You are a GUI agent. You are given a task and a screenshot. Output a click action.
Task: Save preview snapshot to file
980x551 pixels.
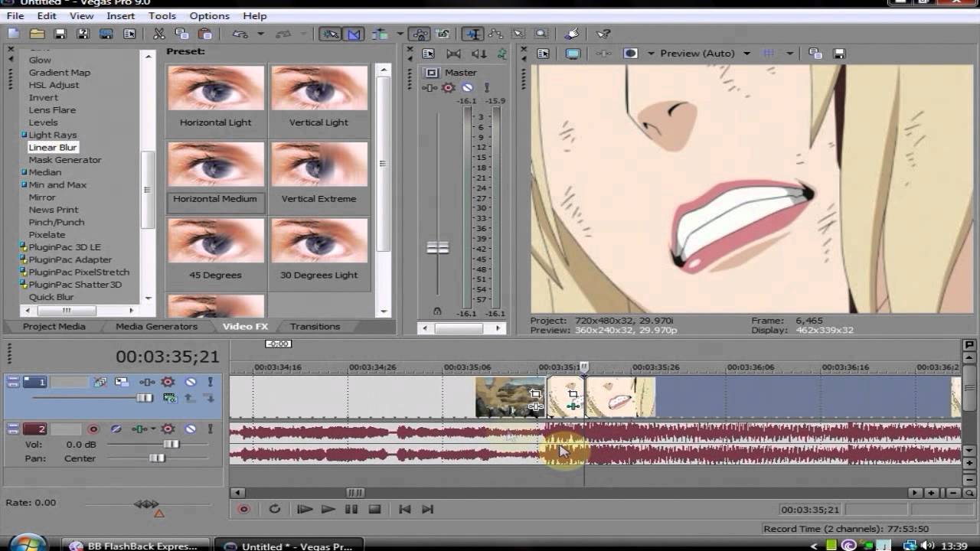[x=839, y=54]
